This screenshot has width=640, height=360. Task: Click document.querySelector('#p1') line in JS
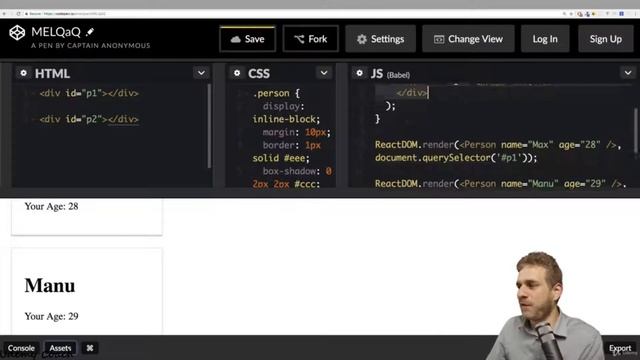point(456,158)
